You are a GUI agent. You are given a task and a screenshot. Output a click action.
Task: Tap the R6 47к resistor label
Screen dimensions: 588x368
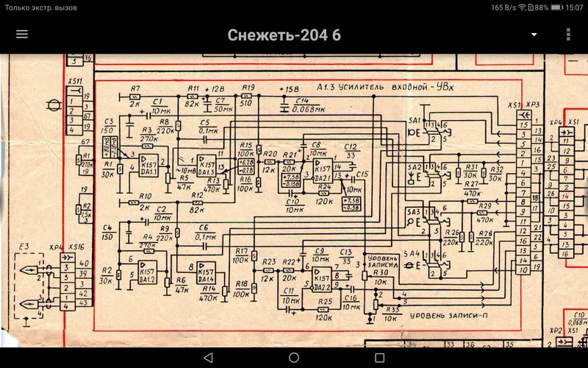[181, 285]
